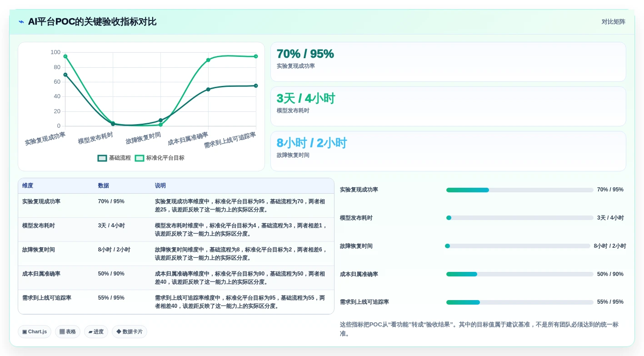Click the 模型发布耗时 progress bar
Image resolution: width=644 pixels, height=356 pixels.
(520, 218)
